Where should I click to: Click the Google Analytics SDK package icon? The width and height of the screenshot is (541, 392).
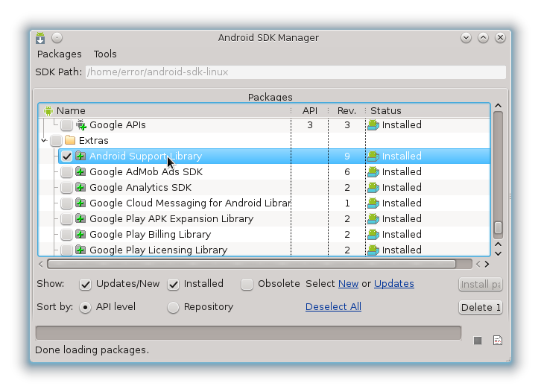click(80, 187)
